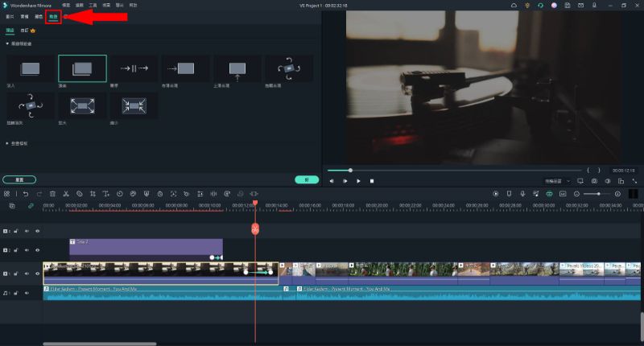Hide the empty top video track eye icon
The width and height of the screenshot is (644, 346).
point(37,231)
